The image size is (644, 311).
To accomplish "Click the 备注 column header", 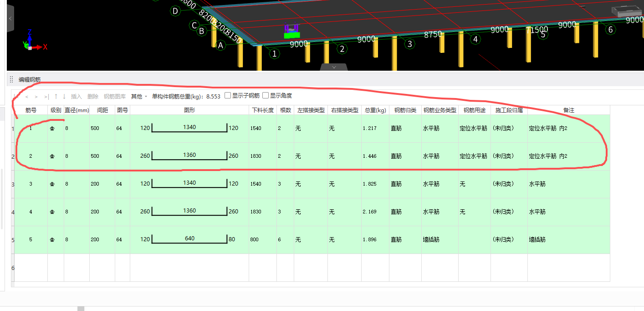I will (x=569, y=109).
